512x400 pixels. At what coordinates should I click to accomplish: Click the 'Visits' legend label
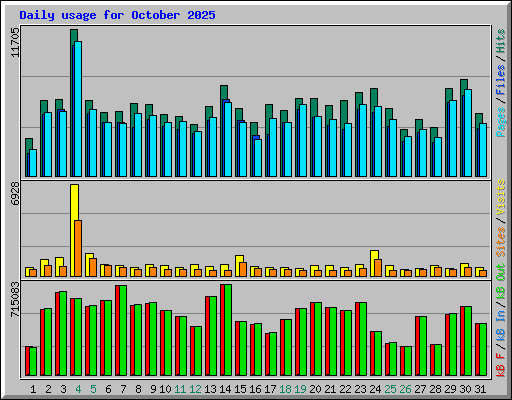pos(500,197)
